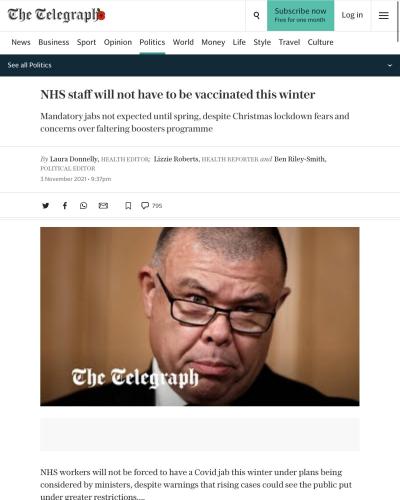Open the hamburger menu icon
Viewport: 400px width, 500px height.
pos(384,15)
